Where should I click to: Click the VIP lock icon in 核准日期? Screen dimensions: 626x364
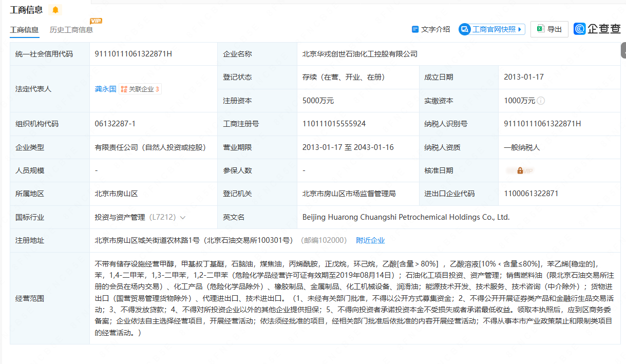520,170
